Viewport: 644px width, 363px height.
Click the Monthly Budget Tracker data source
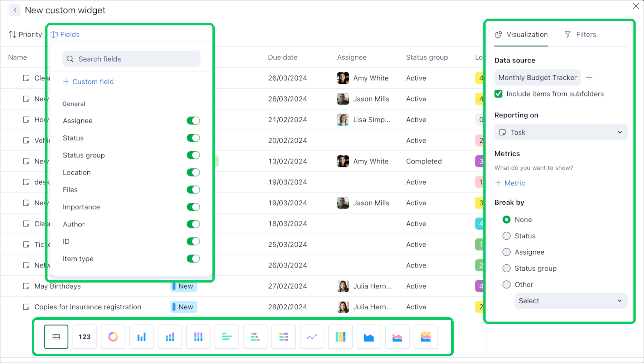(537, 78)
